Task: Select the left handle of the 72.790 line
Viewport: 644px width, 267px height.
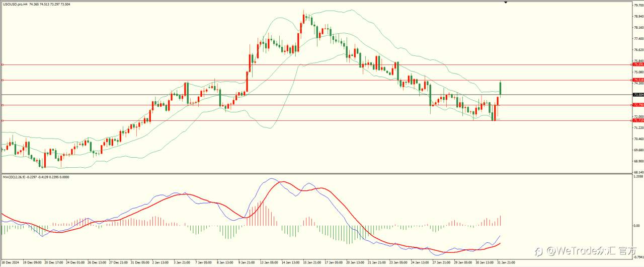Action: click(x=3, y=105)
